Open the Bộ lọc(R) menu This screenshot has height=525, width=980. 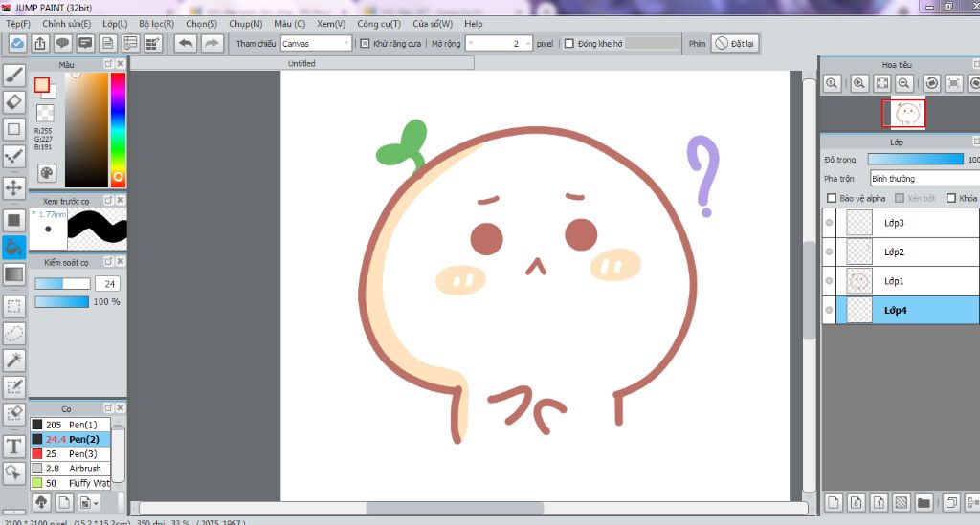156,24
